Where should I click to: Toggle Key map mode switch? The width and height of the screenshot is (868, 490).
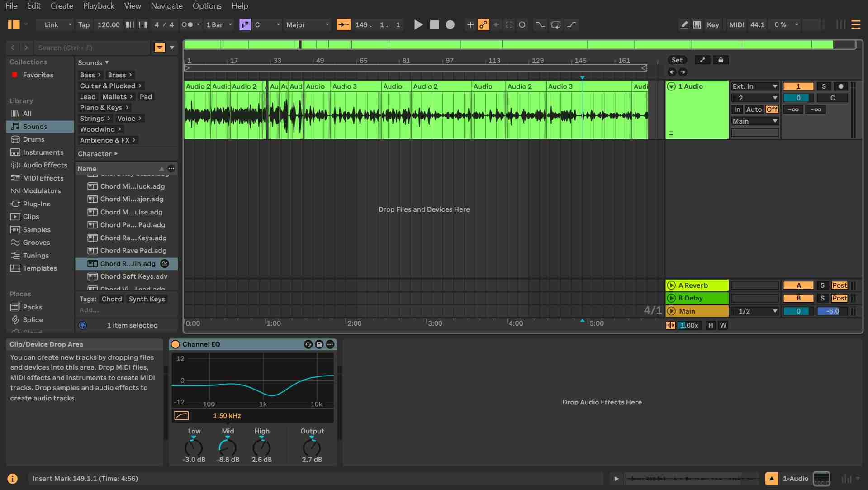(713, 24)
